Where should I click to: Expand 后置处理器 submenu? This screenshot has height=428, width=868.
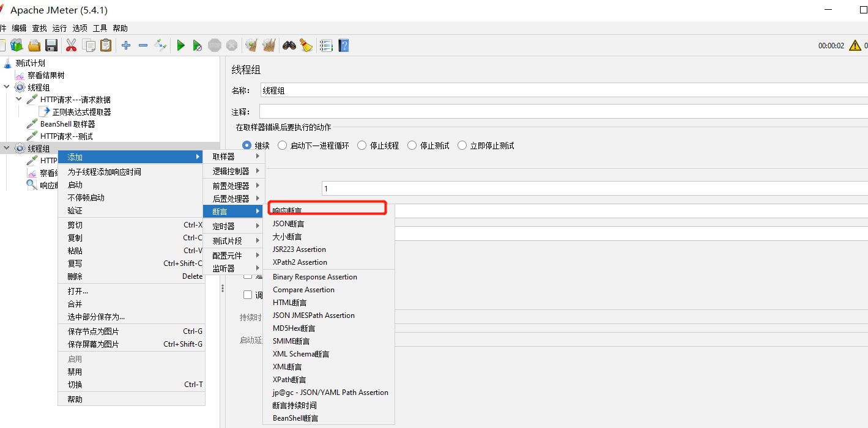coord(233,198)
